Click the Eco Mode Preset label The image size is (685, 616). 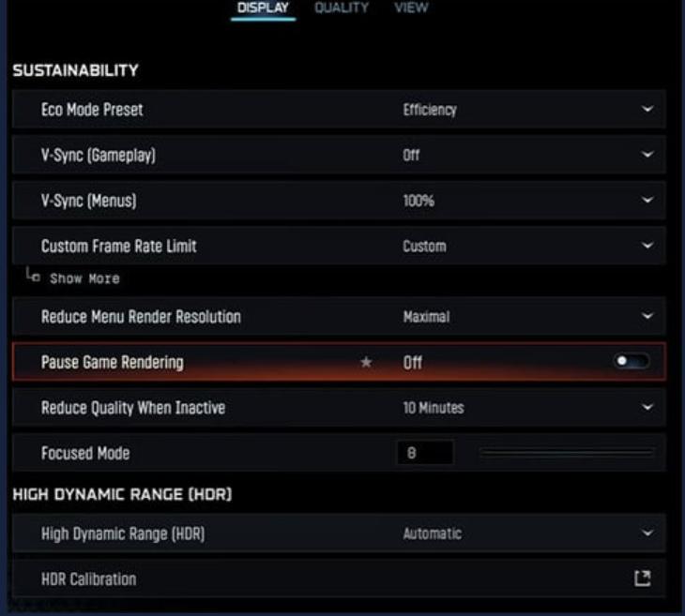click(92, 110)
